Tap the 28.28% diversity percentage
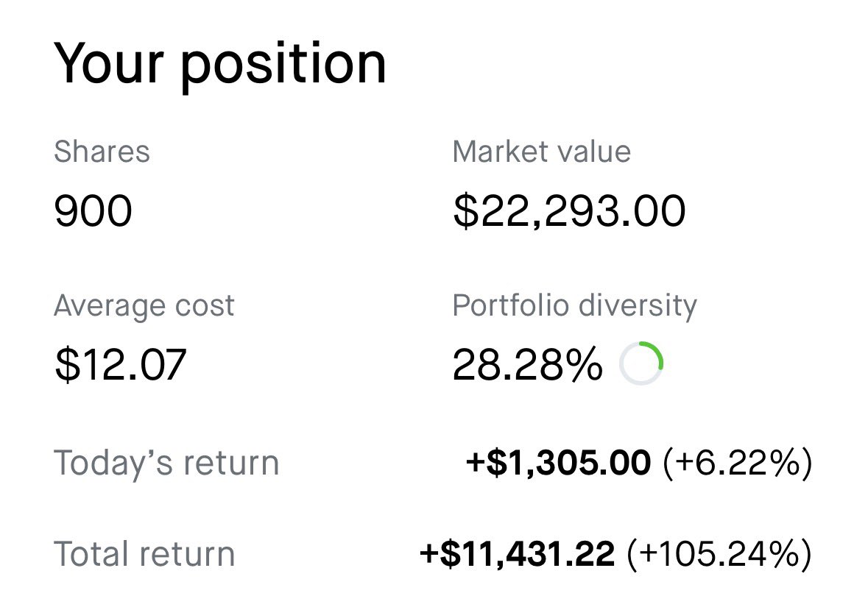 [x=527, y=364]
